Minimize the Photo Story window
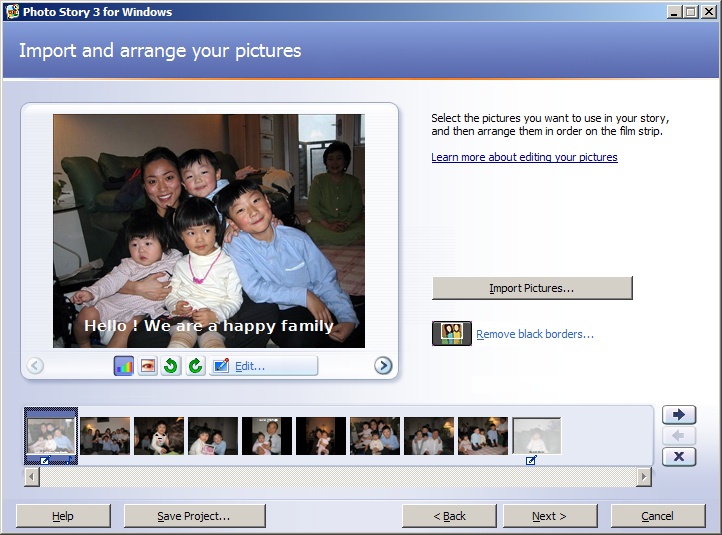Screen dimensions: 722x535 (674, 12)
